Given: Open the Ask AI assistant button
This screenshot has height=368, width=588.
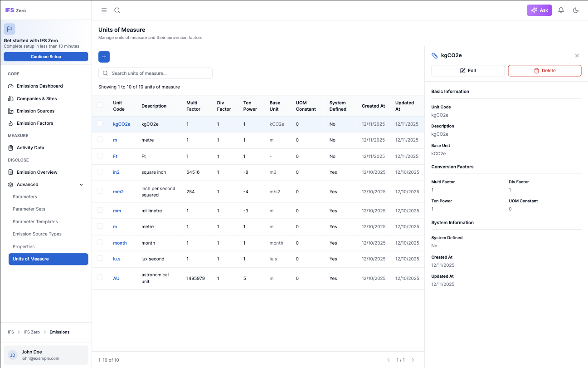Looking at the screenshot, I should (x=539, y=10).
